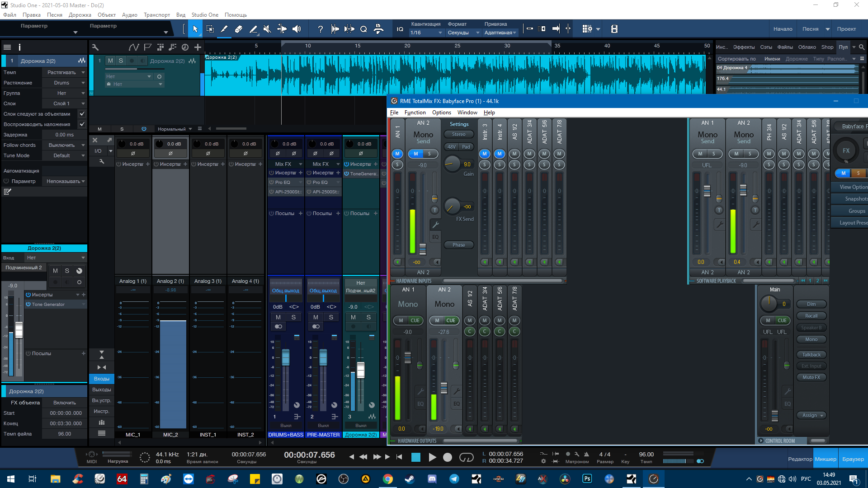
Task: Open the Темп Растягивать dropdown
Action: coord(65,72)
